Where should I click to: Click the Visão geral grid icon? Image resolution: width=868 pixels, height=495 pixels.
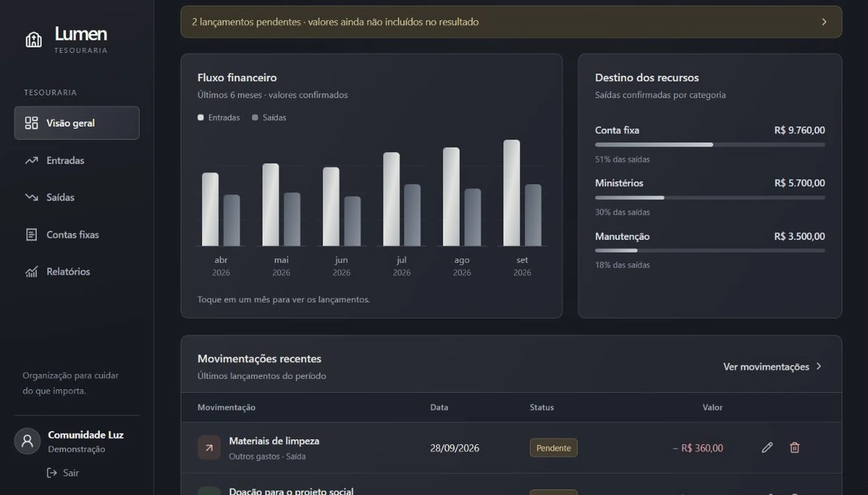pos(31,123)
